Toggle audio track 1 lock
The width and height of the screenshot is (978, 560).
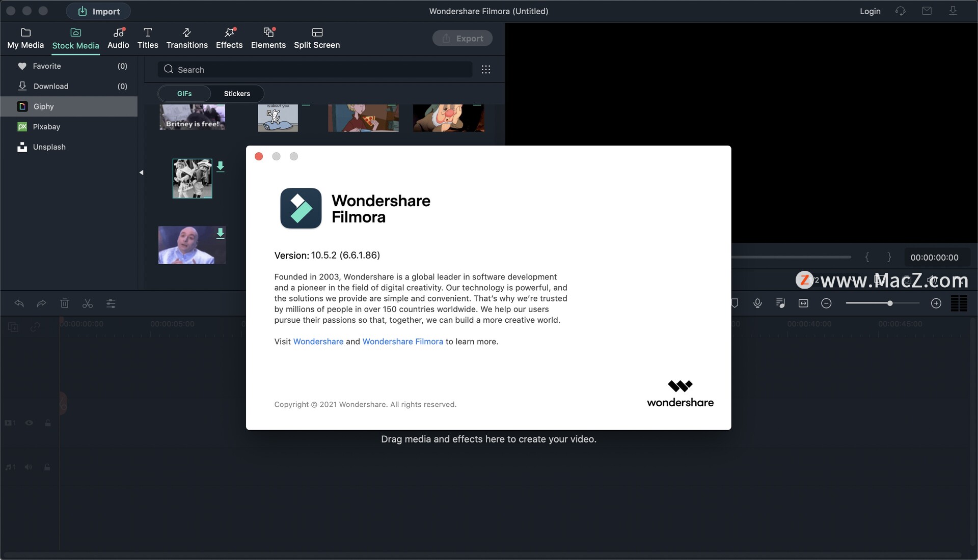pos(47,467)
